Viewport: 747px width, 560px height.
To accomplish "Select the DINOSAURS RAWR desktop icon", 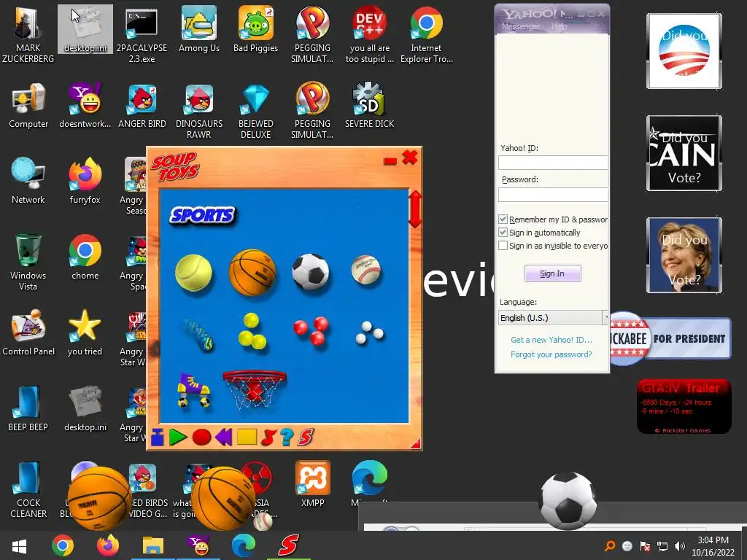I will tap(199, 111).
